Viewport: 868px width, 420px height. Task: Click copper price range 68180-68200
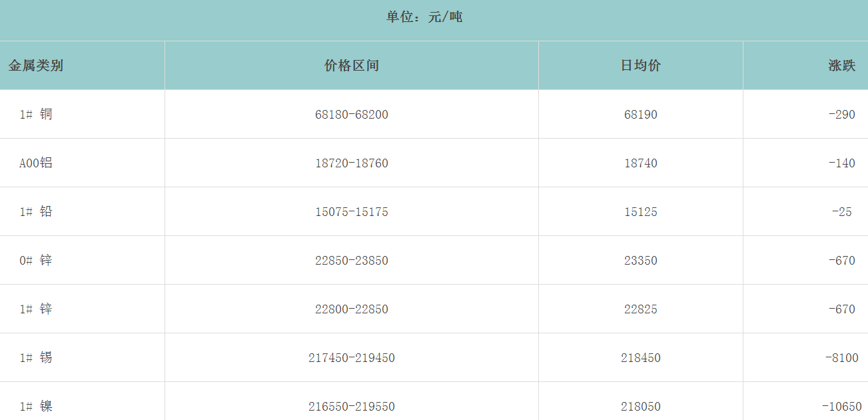(352, 115)
